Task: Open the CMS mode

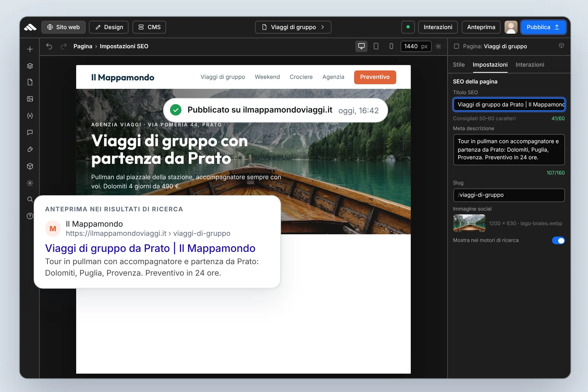Action: tap(149, 27)
